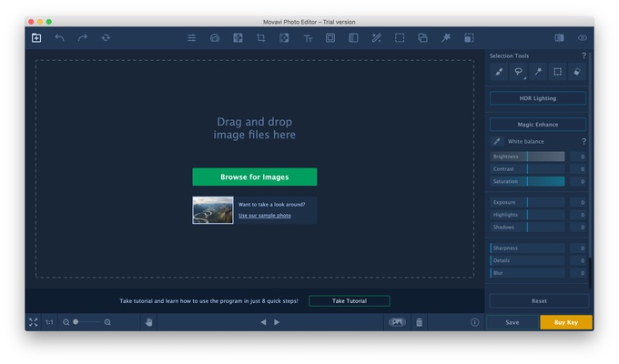Go to the previous image
Screen dimensions: 619x364
coord(263,322)
